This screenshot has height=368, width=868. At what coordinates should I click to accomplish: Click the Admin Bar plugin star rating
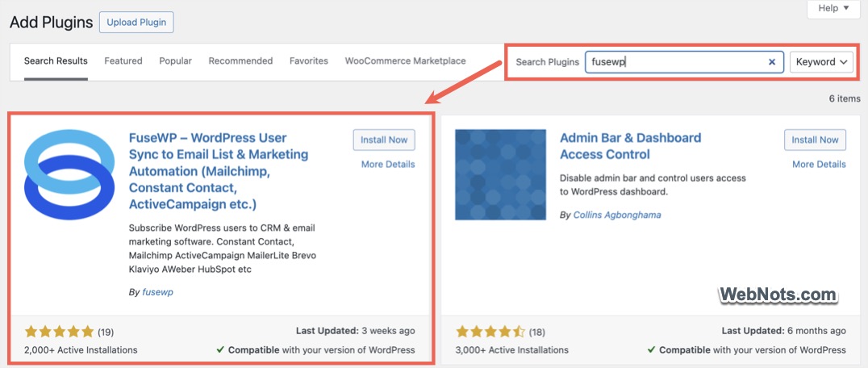click(490, 332)
